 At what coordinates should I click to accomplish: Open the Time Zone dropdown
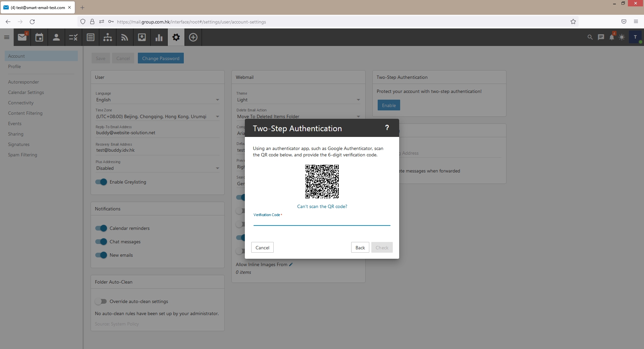(x=158, y=116)
